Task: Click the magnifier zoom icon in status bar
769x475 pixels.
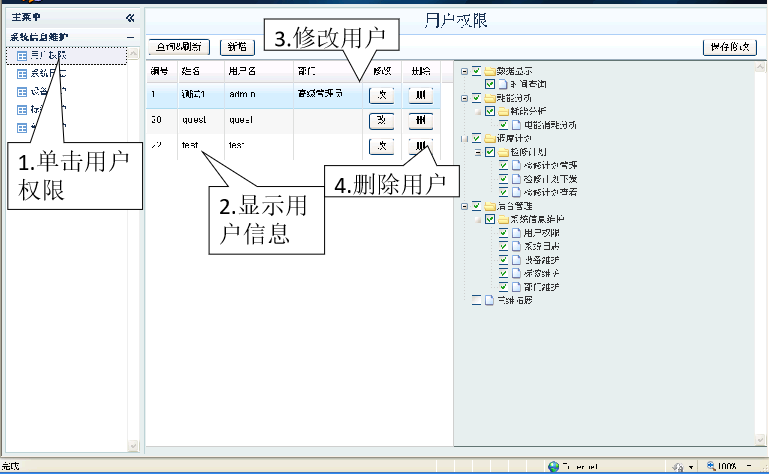Action: [711, 466]
